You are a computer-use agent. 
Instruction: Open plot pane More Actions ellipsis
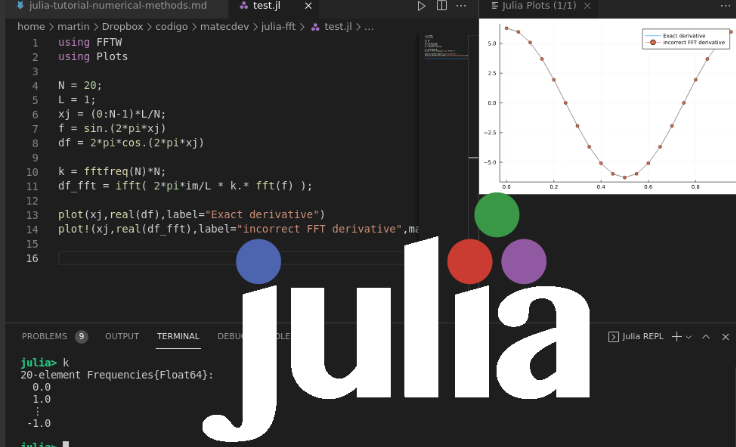[x=725, y=6]
